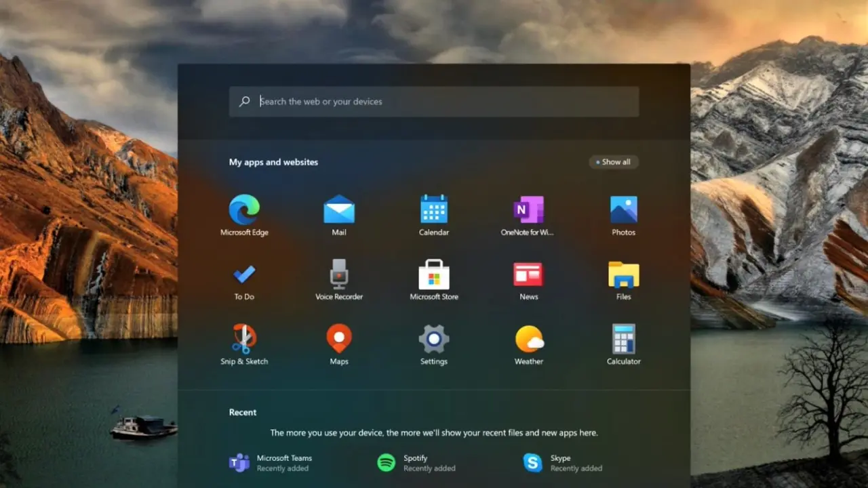Open the Calendar app
The image size is (868, 488).
tap(434, 210)
